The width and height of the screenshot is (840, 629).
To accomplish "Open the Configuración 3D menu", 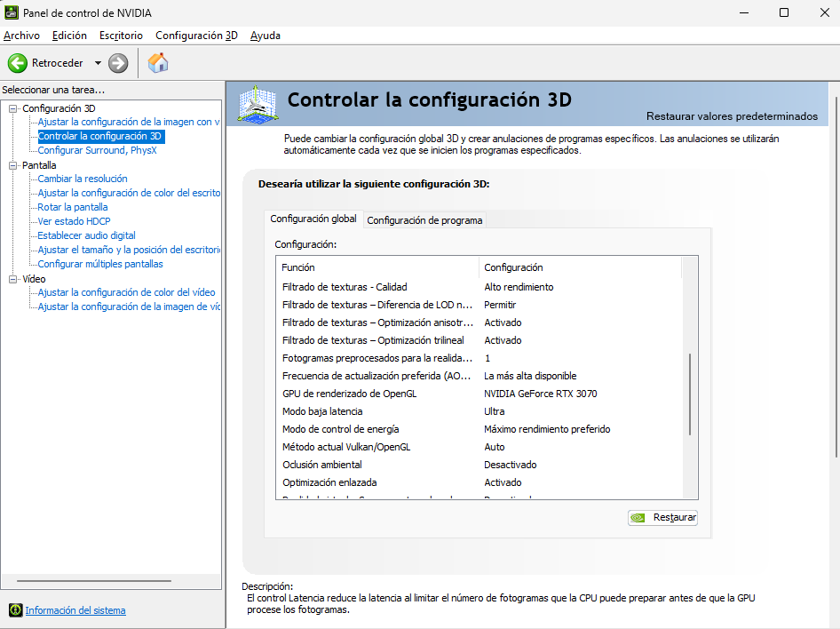I will coord(196,36).
